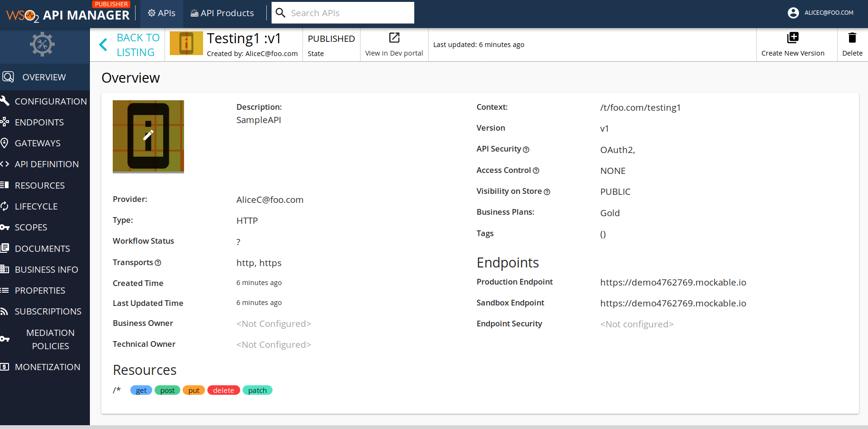The width and height of the screenshot is (868, 429).
Task: Show the API Security help tooltip
Action: coord(526,149)
